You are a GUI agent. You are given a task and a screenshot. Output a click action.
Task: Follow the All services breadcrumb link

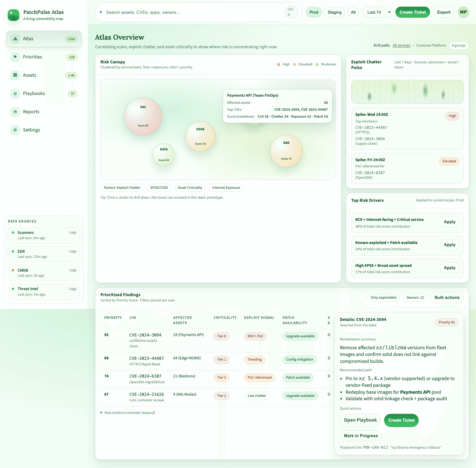point(401,46)
